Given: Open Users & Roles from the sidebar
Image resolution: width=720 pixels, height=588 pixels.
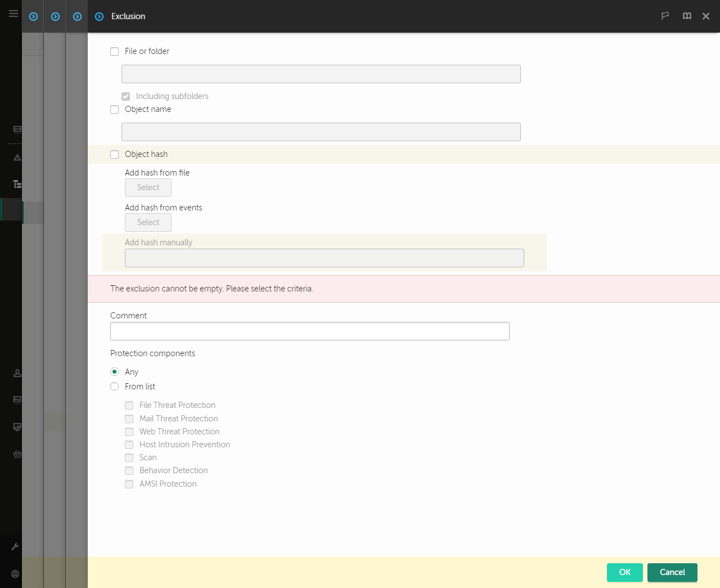Looking at the screenshot, I should (17, 373).
